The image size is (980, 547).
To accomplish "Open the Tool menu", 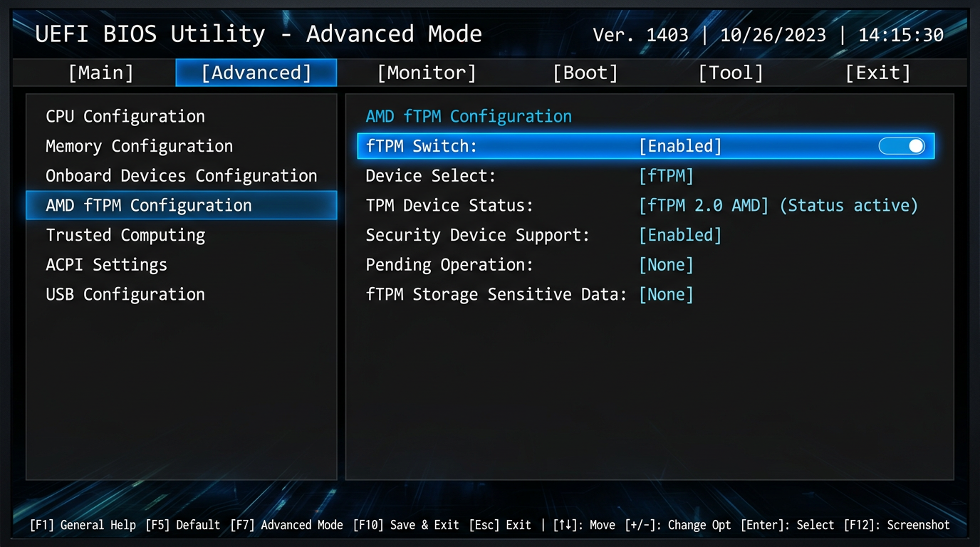I will point(730,72).
